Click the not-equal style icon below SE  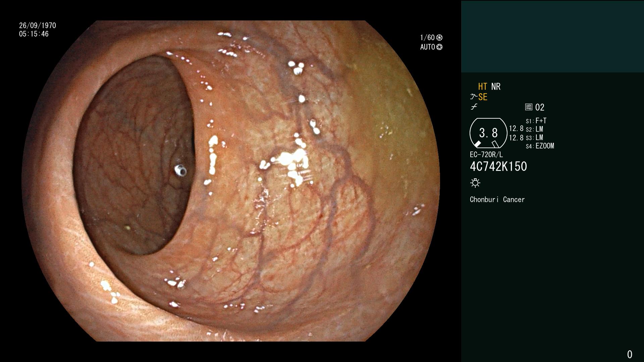pos(474,107)
